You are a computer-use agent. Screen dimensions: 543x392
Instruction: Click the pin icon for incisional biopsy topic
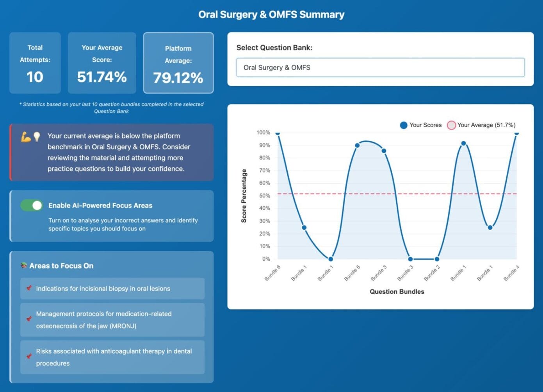(29, 288)
